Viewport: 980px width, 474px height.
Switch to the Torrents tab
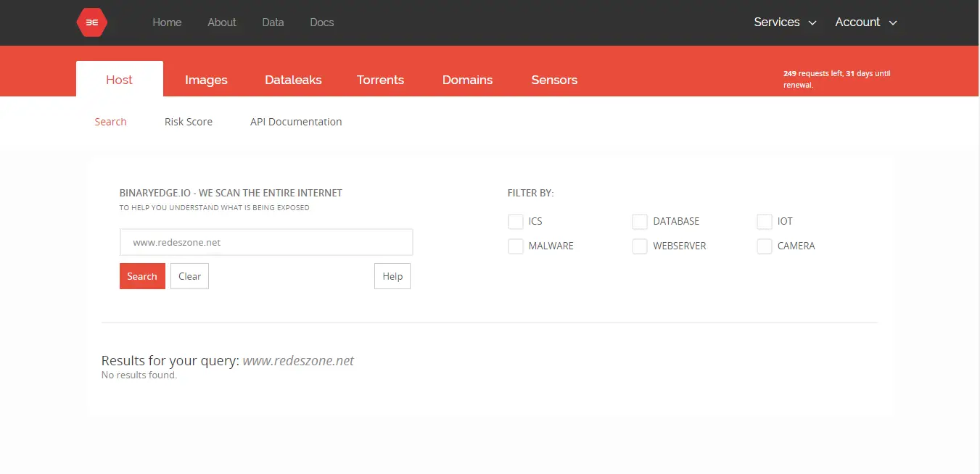click(380, 80)
